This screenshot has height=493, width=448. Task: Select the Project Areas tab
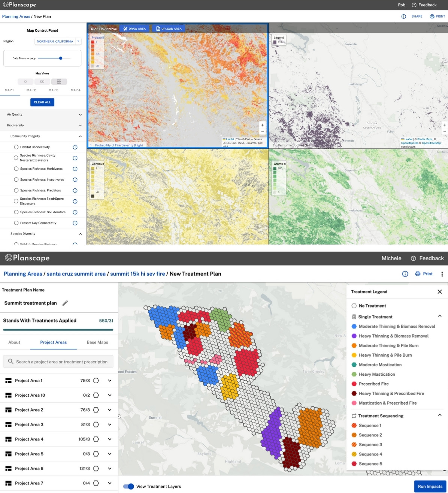click(54, 342)
